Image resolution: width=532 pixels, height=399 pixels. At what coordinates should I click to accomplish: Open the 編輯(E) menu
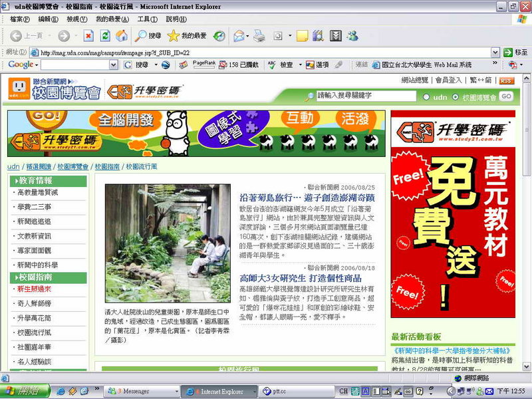(x=48, y=19)
